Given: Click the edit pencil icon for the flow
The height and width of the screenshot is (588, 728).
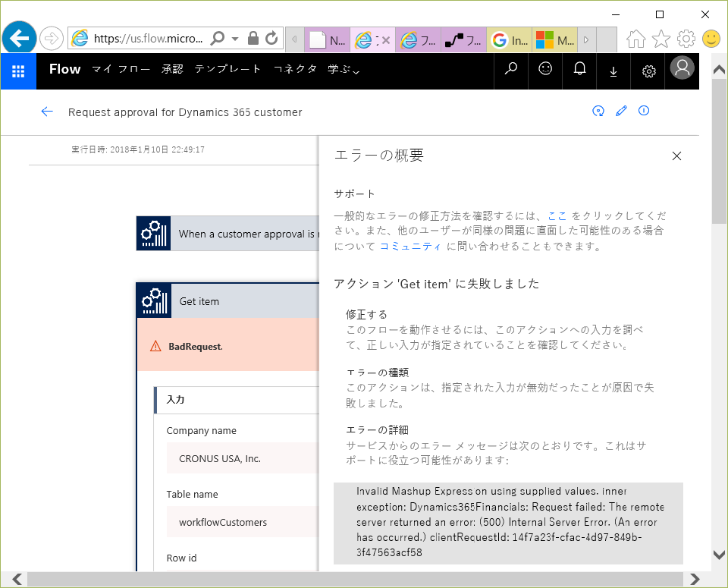Looking at the screenshot, I should tap(621, 111).
